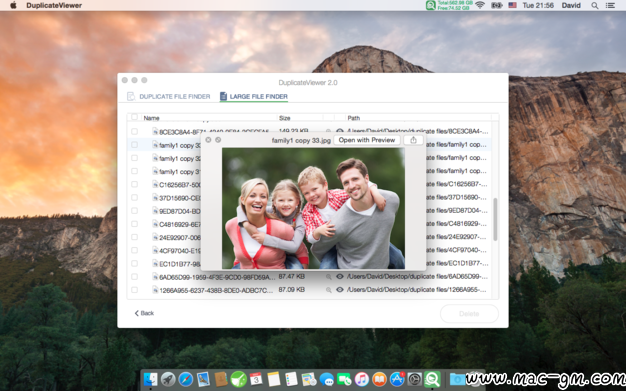Open the US flag input source menu

(512, 5)
